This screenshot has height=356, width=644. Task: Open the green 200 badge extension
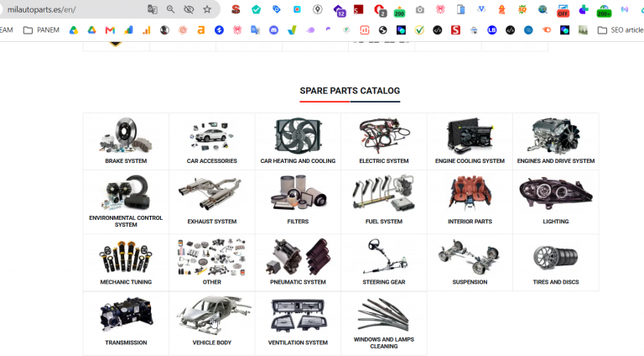399,11
